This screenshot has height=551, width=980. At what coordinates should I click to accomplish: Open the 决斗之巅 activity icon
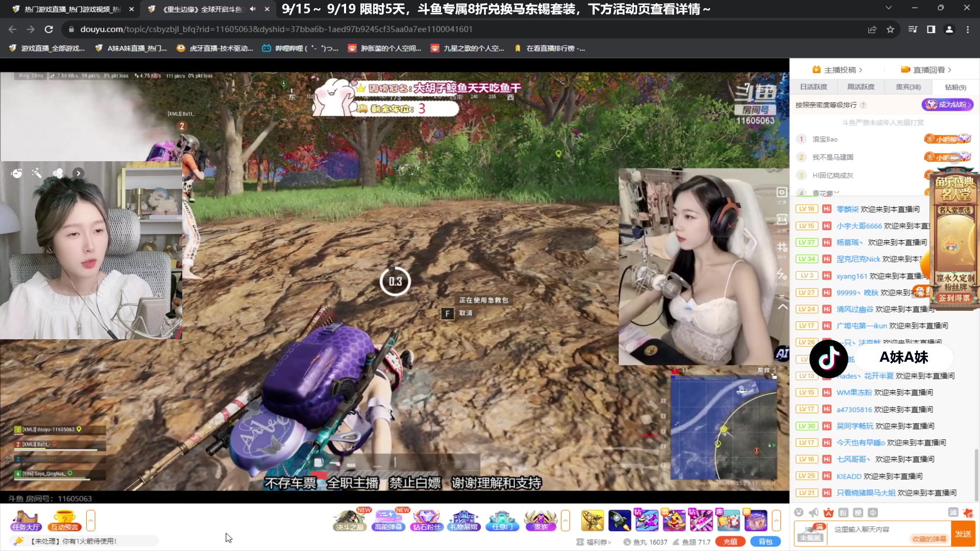click(x=350, y=520)
